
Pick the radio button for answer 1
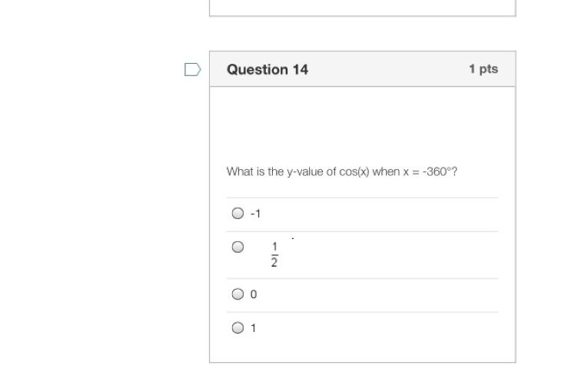point(238,328)
